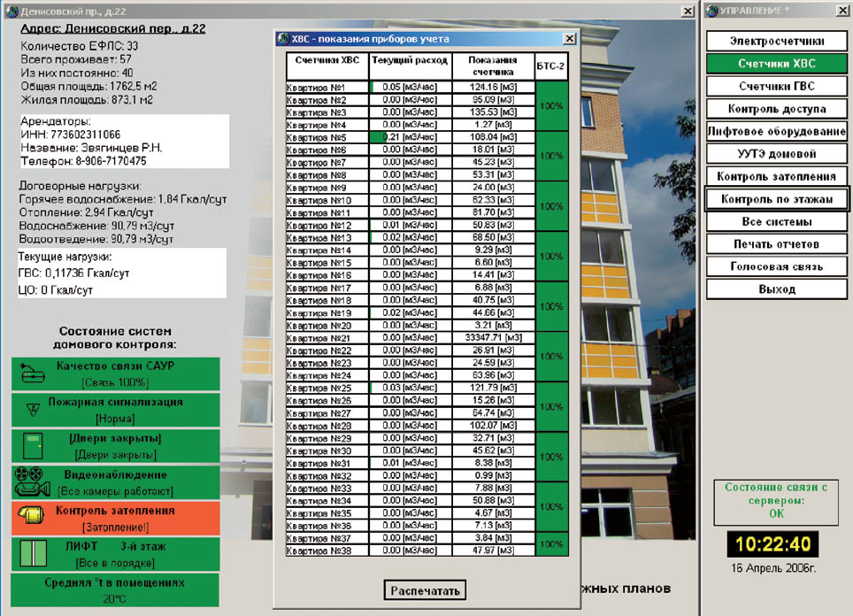Click the Показания счетчика column header
This screenshot has width=853, height=616.
click(x=493, y=65)
